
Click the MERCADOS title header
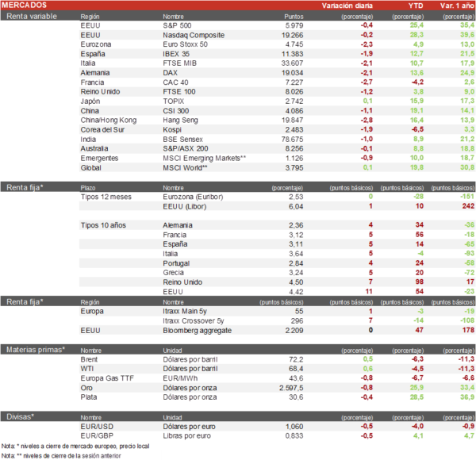pyautogui.click(x=24, y=6)
